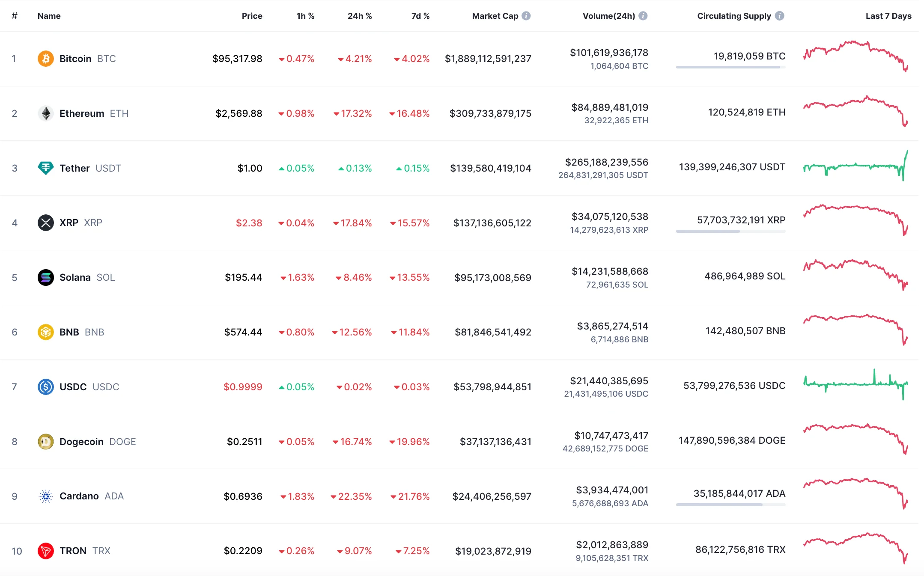924x576 pixels.
Task: Click the Volume(24h) info icon
Action: [x=643, y=16]
